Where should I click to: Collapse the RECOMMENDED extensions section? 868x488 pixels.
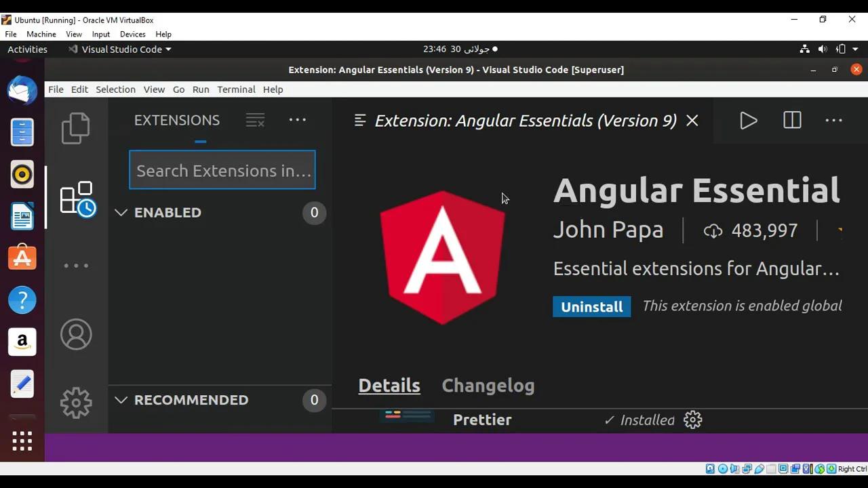(121, 400)
